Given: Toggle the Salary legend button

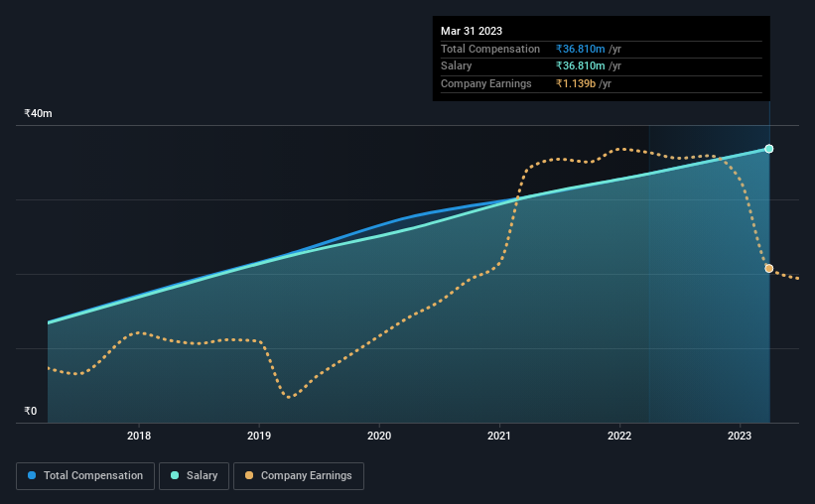Looking at the screenshot, I should tap(194, 476).
